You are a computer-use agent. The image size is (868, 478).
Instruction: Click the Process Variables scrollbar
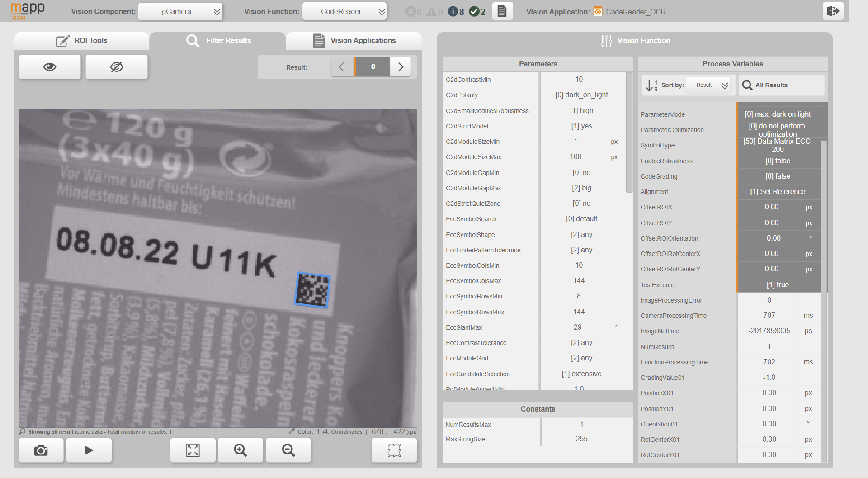(x=824, y=301)
